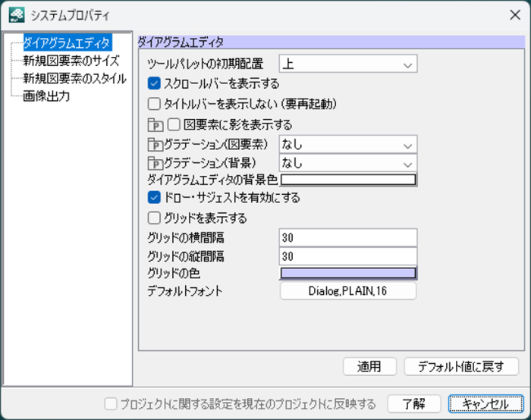The height and width of the screenshot is (420, 531).
Task: Click the グリッドの横間隔 input field
Action: pyautogui.click(x=348, y=237)
